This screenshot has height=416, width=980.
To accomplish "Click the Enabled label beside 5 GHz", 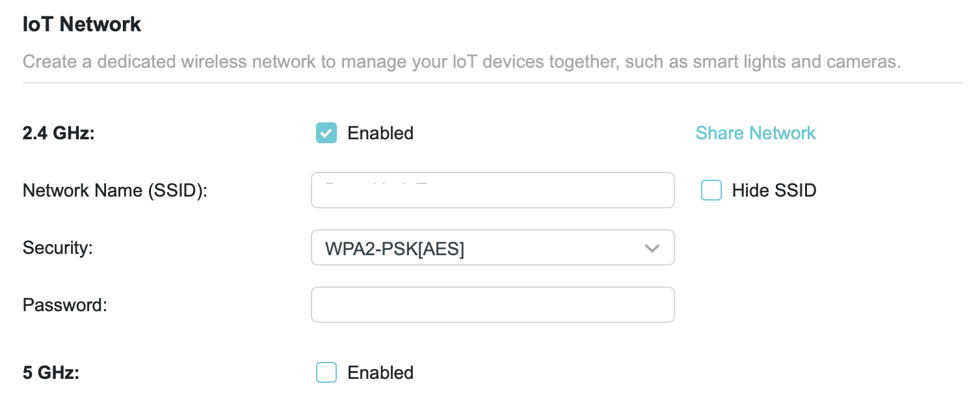I will pos(380,372).
